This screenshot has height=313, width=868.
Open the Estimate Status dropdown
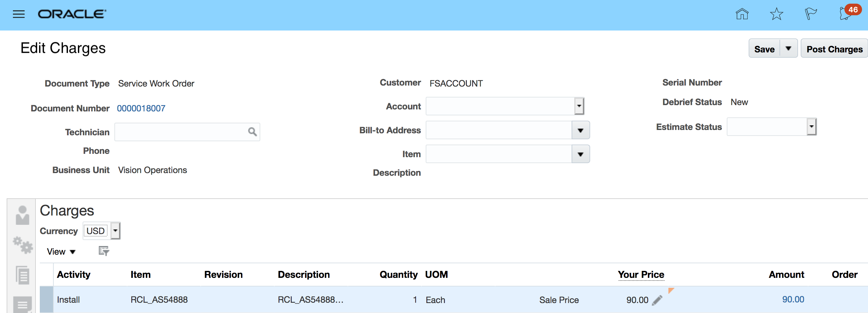click(811, 127)
